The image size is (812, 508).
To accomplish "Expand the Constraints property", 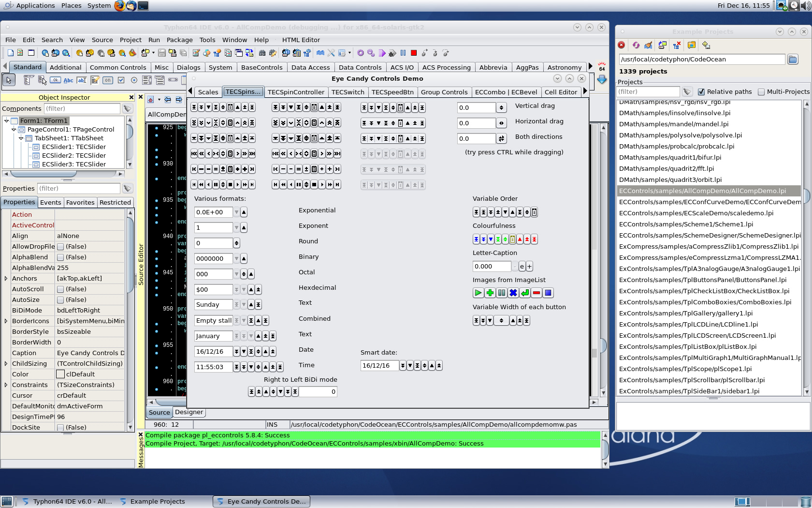I will coord(6,385).
